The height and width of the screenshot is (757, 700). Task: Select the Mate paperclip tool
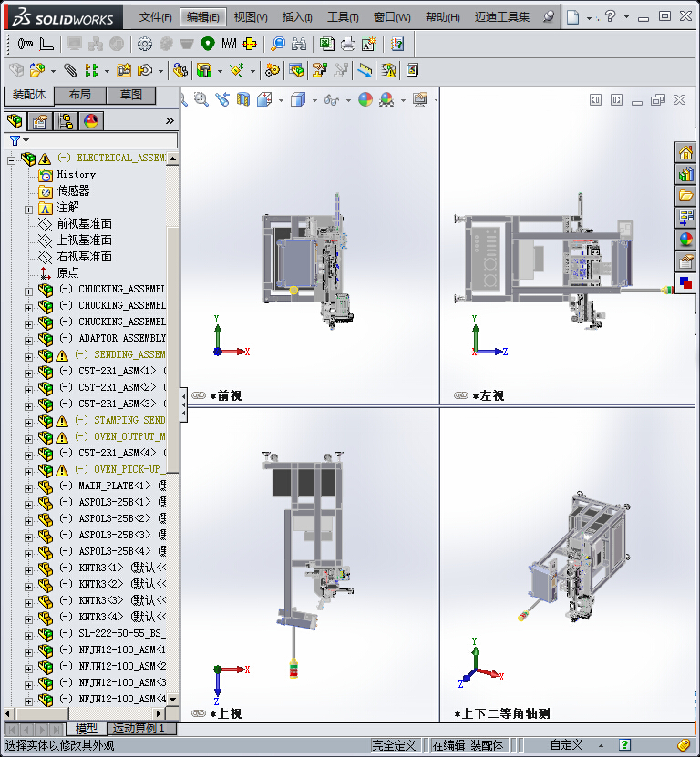[70, 70]
